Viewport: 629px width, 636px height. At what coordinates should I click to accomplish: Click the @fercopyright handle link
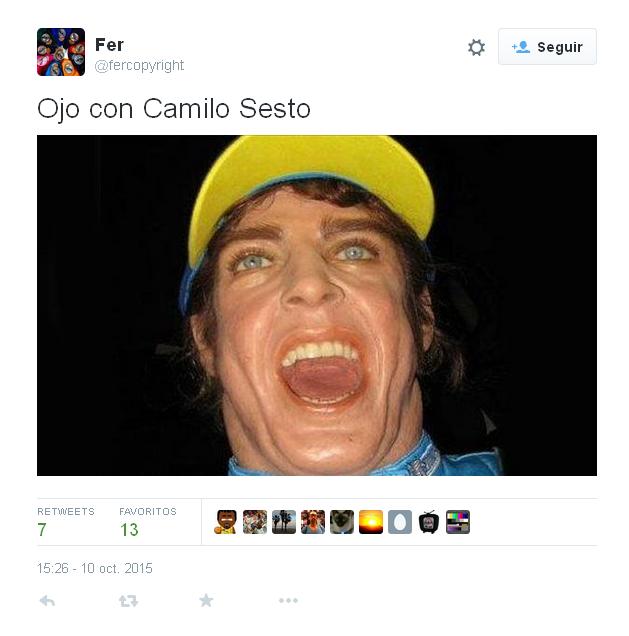139,65
